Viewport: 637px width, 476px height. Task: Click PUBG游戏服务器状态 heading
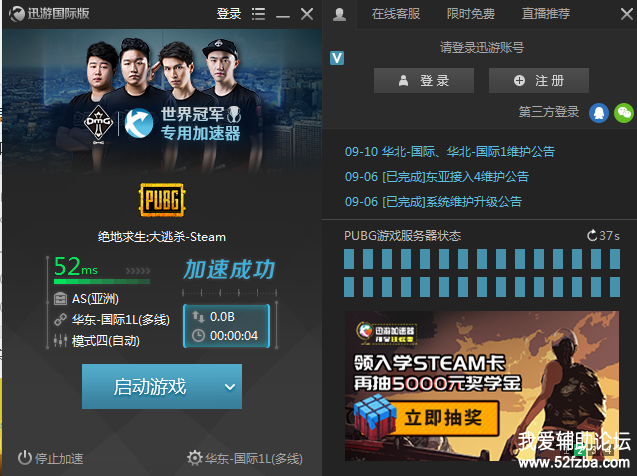pyautogui.click(x=402, y=236)
